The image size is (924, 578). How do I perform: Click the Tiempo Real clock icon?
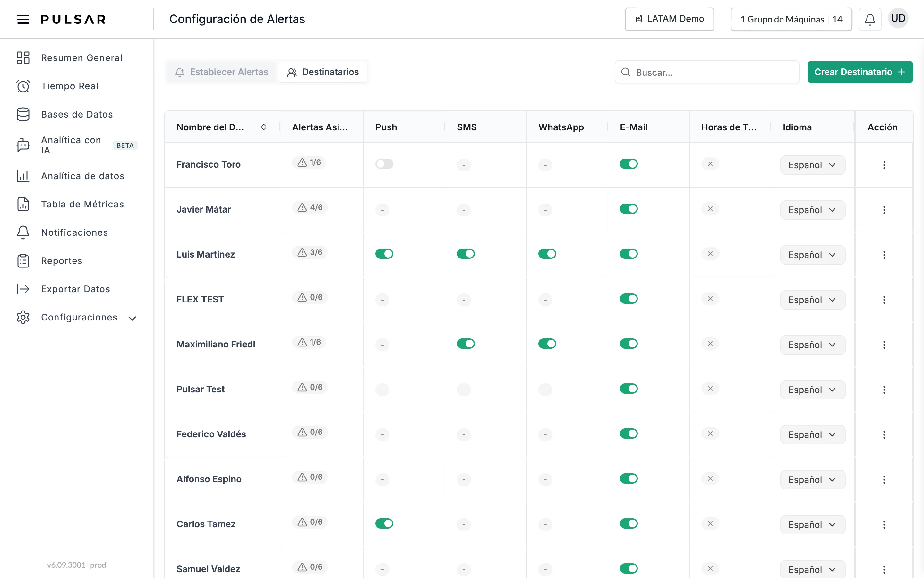(x=23, y=86)
